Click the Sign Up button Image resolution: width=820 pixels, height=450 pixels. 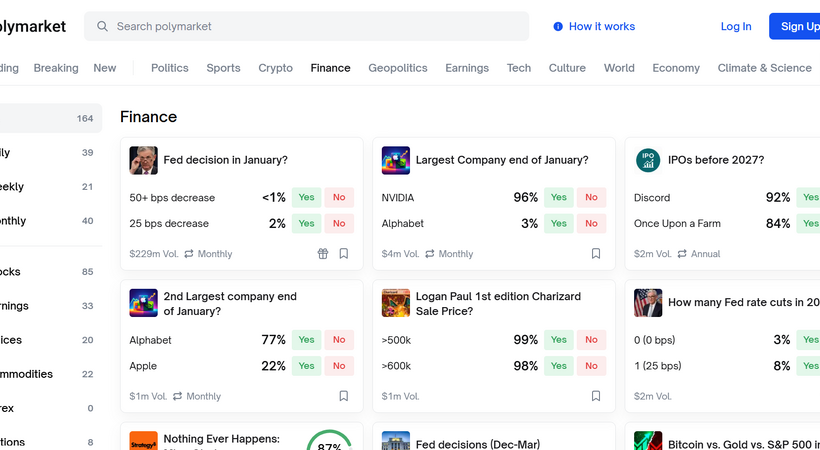click(795, 26)
